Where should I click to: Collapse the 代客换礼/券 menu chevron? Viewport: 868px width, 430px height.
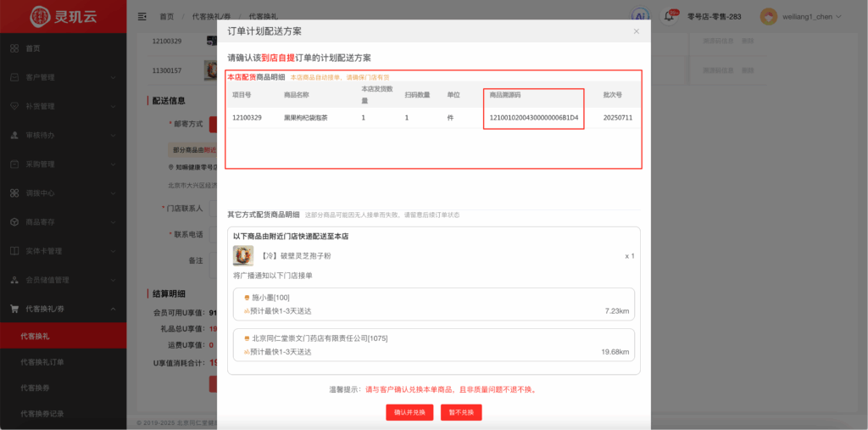pyautogui.click(x=113, y=309)
